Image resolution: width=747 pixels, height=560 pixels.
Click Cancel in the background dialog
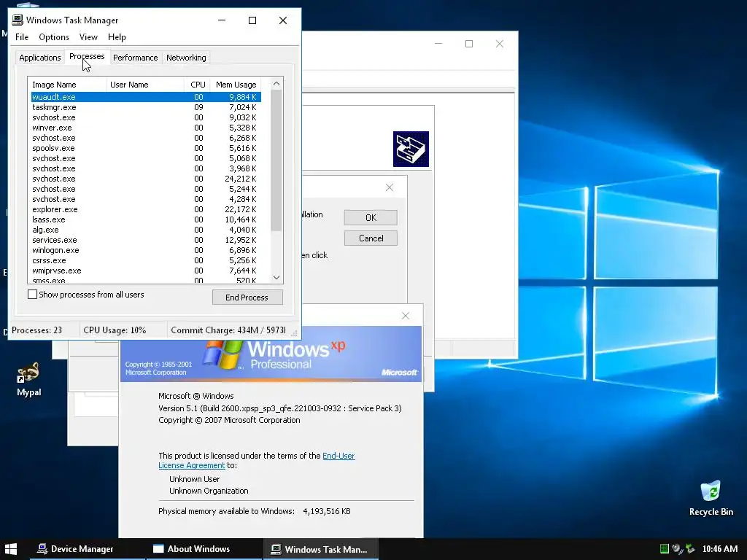[371, 238]
